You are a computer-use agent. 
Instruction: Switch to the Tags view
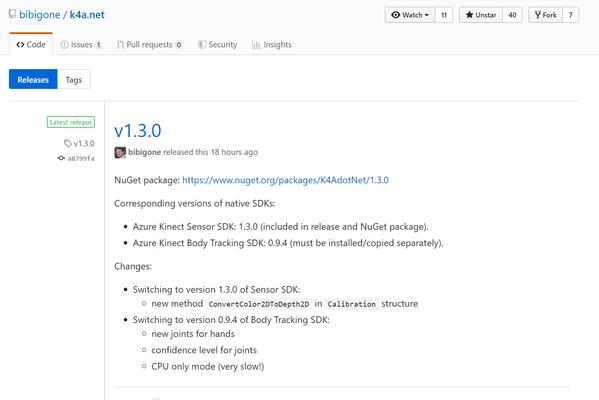coord(74,79)
